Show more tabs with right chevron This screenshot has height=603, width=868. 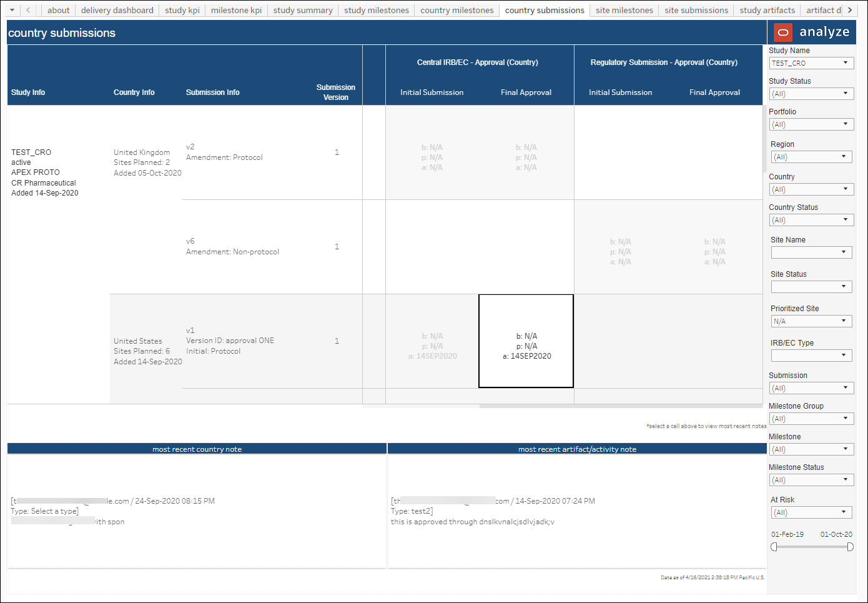850,10
